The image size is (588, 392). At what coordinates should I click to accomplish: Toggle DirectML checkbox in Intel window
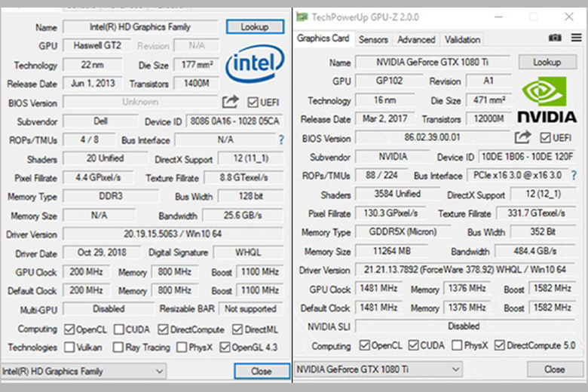(x=237, y=329)
